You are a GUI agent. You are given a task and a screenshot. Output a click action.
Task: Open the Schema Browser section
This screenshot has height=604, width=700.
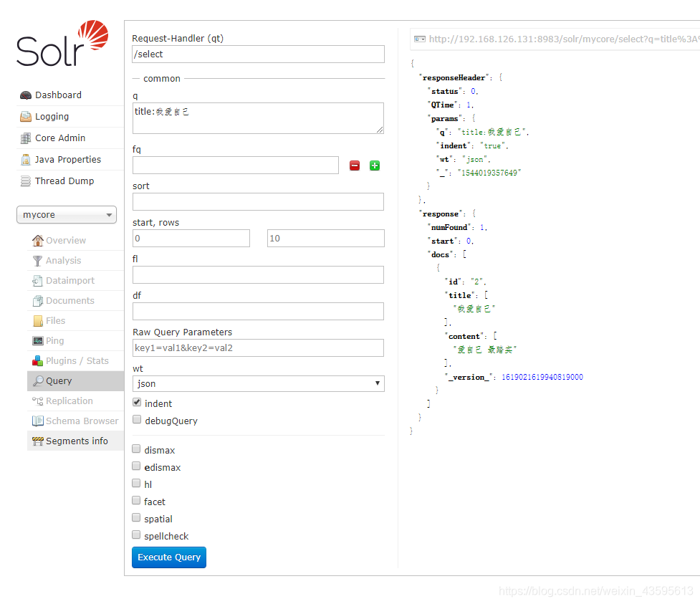click(x=82, y=421)
